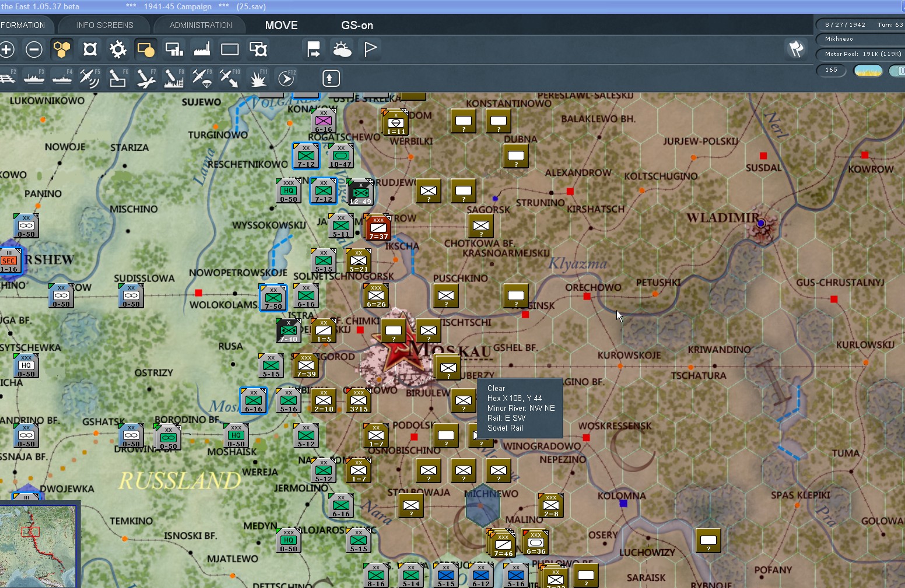Viewport: 905px width, 588px height.
Task: Click the Motor Pool info field
Action: pyautogui.click(x=861, y=54)
